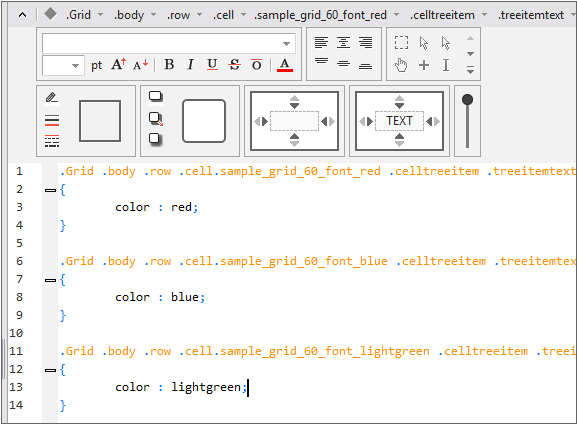Choose the I-beam text cursor icon
577x424 pixels.
[446, 65]
